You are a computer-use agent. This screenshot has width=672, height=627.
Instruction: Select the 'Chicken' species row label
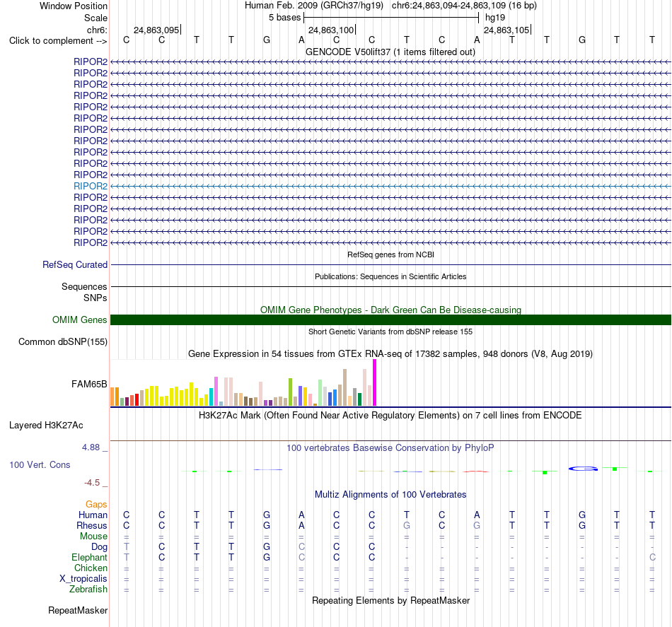91,568
